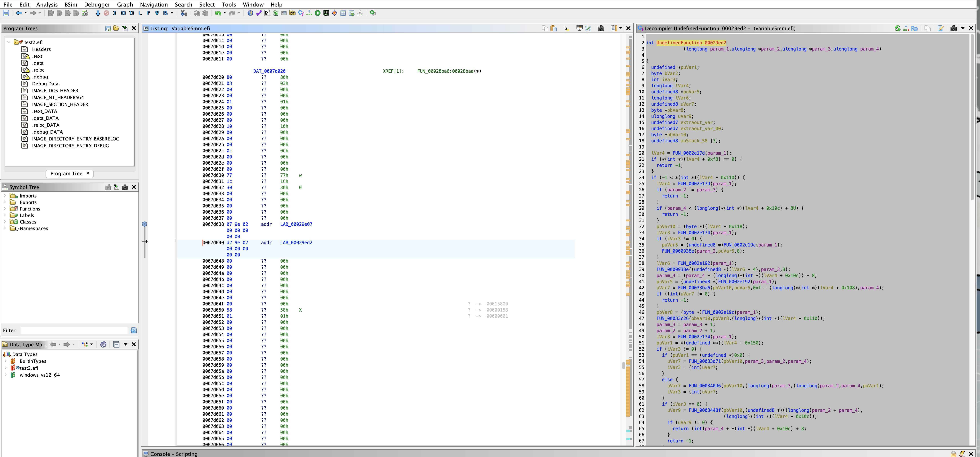The height and width of the screenshot is (457, 980).
Task: Click in the Symbol Tree Filter field
Action: (x=74, y=330)
